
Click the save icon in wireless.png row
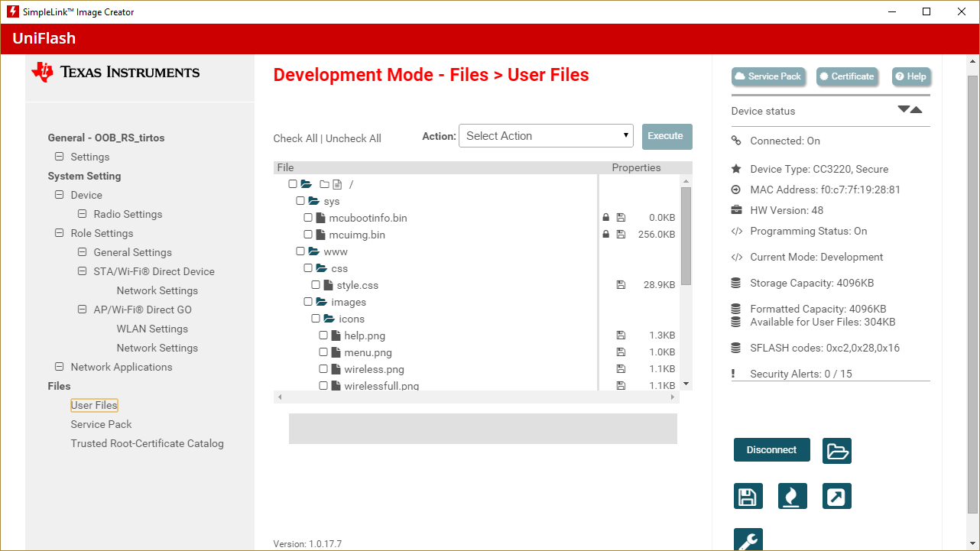coord(621,369)
